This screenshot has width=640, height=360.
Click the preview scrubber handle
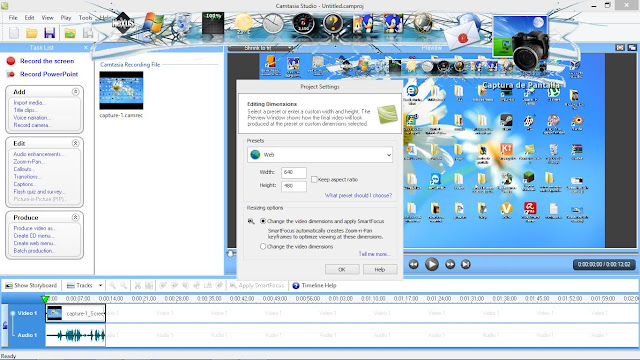[x=231, y=254]
